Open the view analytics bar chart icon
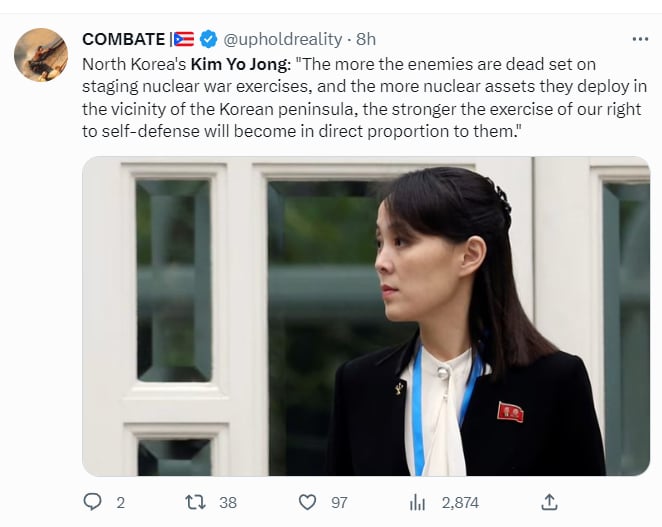The image size is (662, 527). click(x=418, y=503)
